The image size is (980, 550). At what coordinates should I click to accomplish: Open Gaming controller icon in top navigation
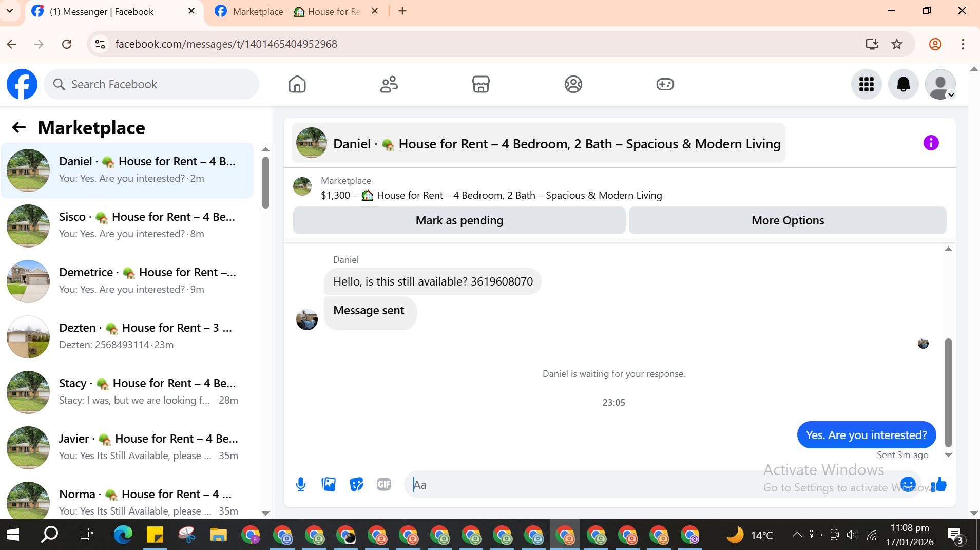(665, 84)
